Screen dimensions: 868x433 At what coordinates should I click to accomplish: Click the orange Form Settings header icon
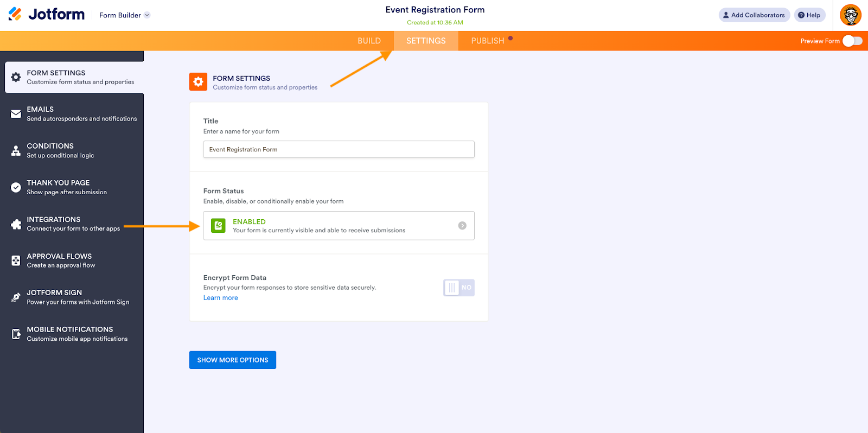click(198, 81)
